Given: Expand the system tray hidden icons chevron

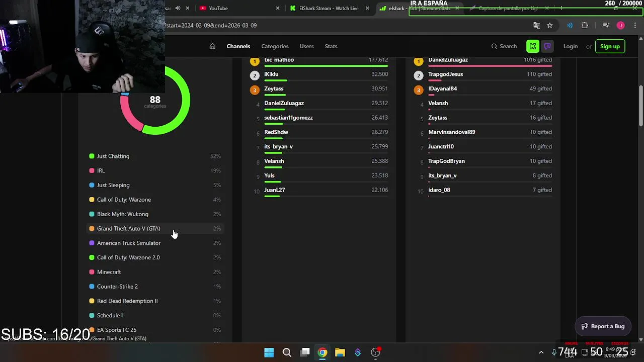Looking at the screenshot, I should [541, 352].
